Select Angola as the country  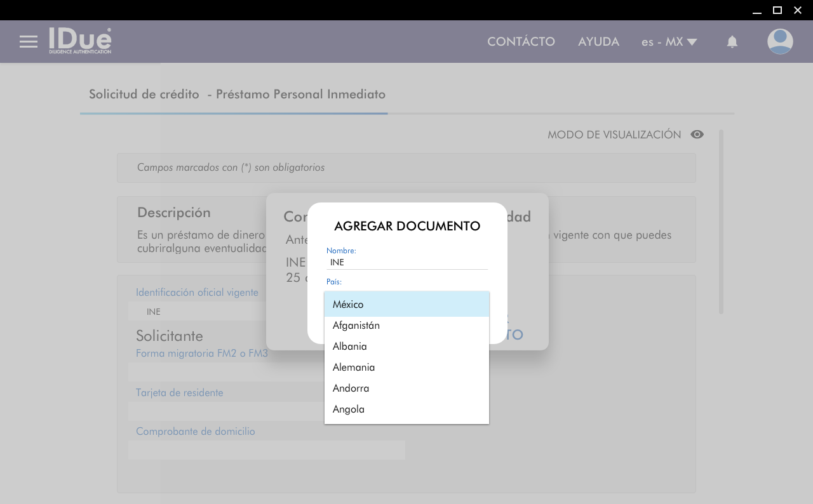pyautogui.click(x=406, y=409)
